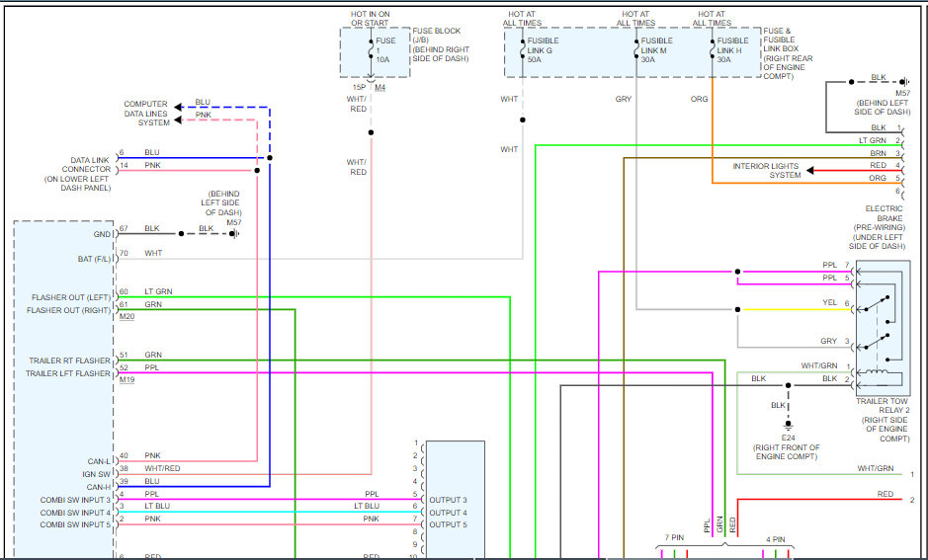Select the Fusible Link H 30A symbol
Screen dimensions: 928x560
coord(712,49)
